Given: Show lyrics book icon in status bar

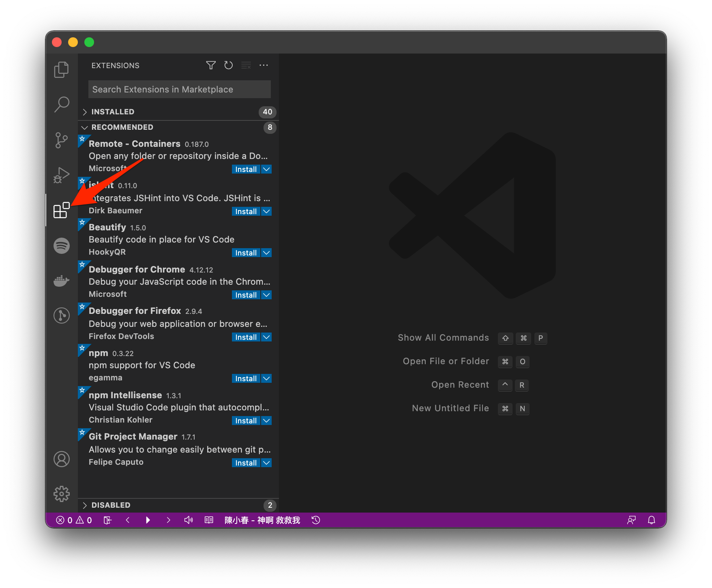Looking at the screenshot, I should pos(209,520).
